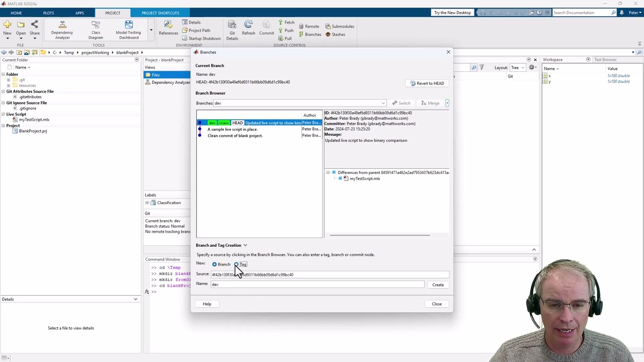Expand the resources folder
The image size is (644, 362).
[x=9, y=85]
